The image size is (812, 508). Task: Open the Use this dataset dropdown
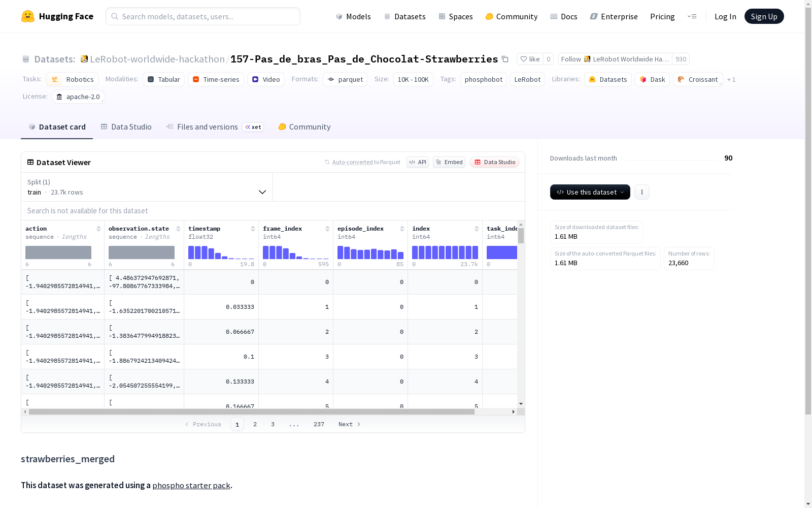coord(590,192)
